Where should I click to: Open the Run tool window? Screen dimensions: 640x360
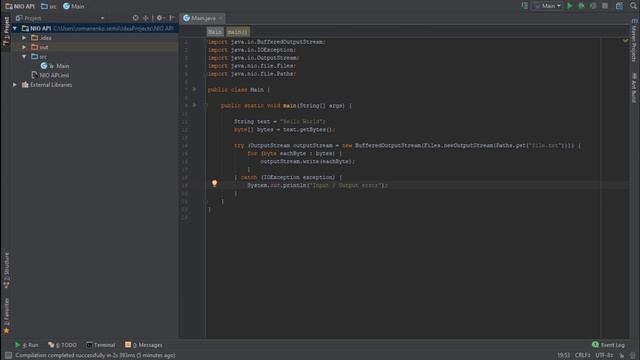27,345
